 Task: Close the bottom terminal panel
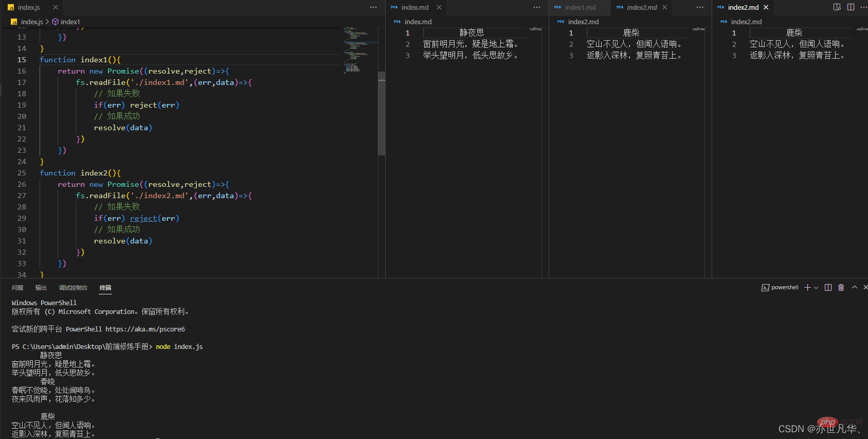[x=865, y=288]
